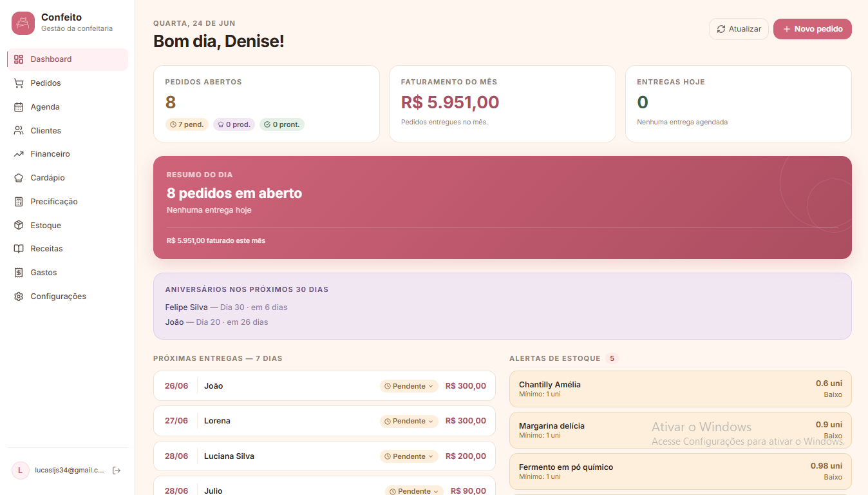Viewport: 868px width, 495px height.
Task: Click the Configurações gear icon
Action: coord(19,296)
